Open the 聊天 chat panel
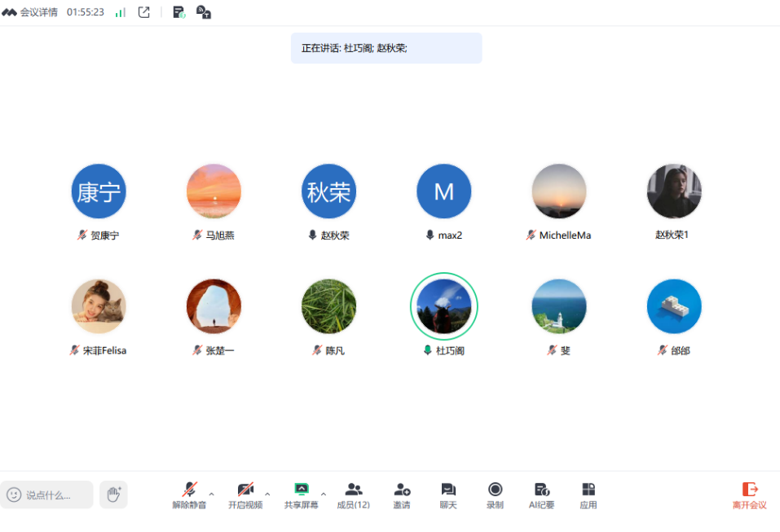The width and height of the screenshot is (780, 532). pos(448,495)
